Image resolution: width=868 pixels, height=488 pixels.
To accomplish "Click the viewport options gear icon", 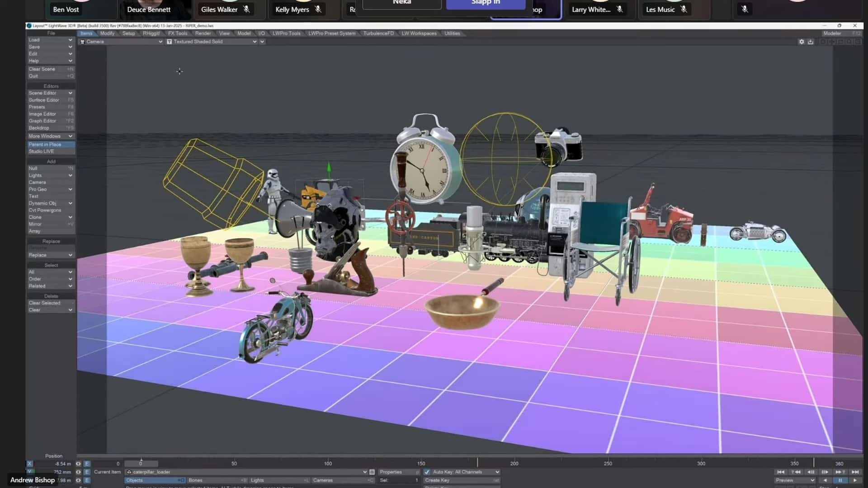I will pos(802,41).
